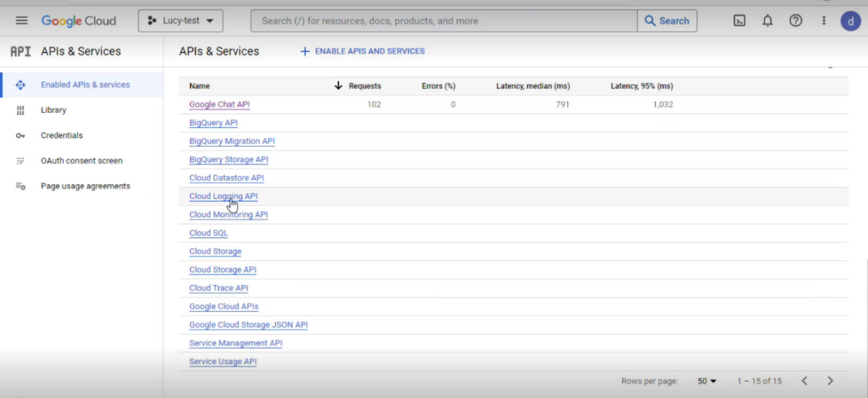Open OAuth consent screen page
The image size is (868, 398).
[x=81, y=161]
